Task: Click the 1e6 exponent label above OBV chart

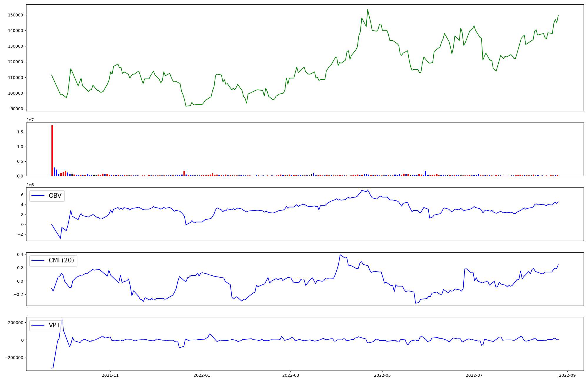Action: [30, 185]
